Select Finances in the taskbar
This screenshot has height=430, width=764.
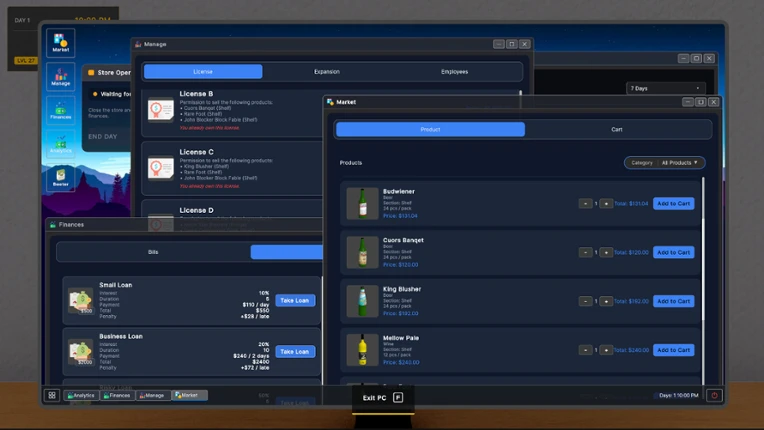tap(117, 395)
